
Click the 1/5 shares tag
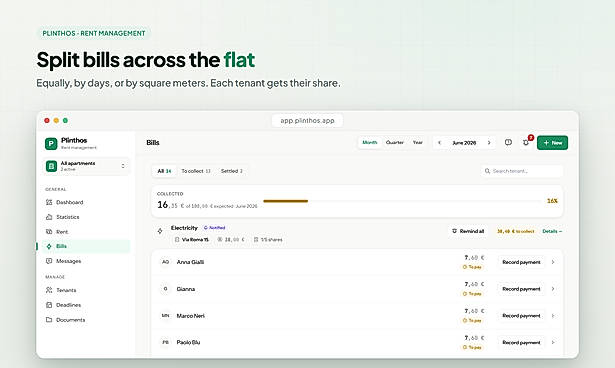(268, 239)
